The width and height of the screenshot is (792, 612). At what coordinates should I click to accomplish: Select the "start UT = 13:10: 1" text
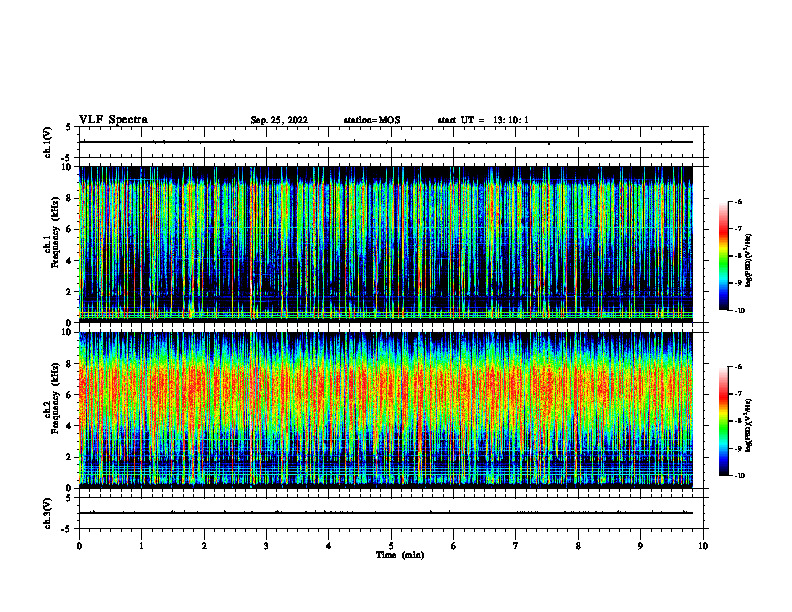coord(483,120)
